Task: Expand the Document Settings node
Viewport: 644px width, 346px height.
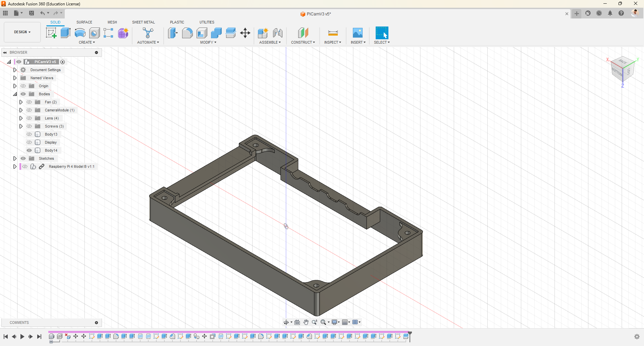Action: point(15,70)
